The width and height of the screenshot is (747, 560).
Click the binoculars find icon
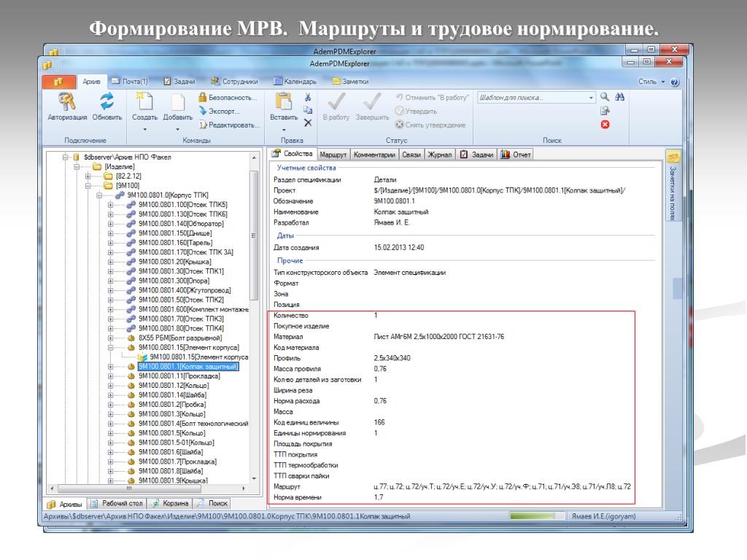point(619,97)
